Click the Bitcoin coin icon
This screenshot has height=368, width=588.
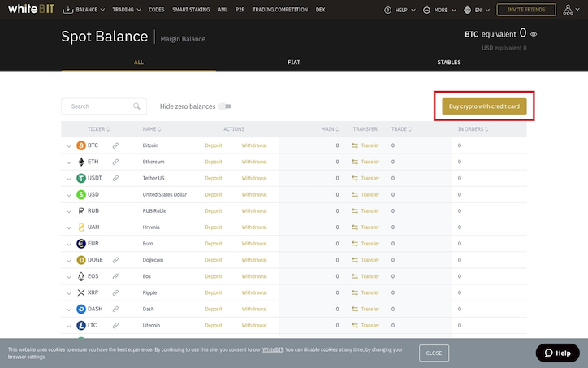[x=81, y=145]
